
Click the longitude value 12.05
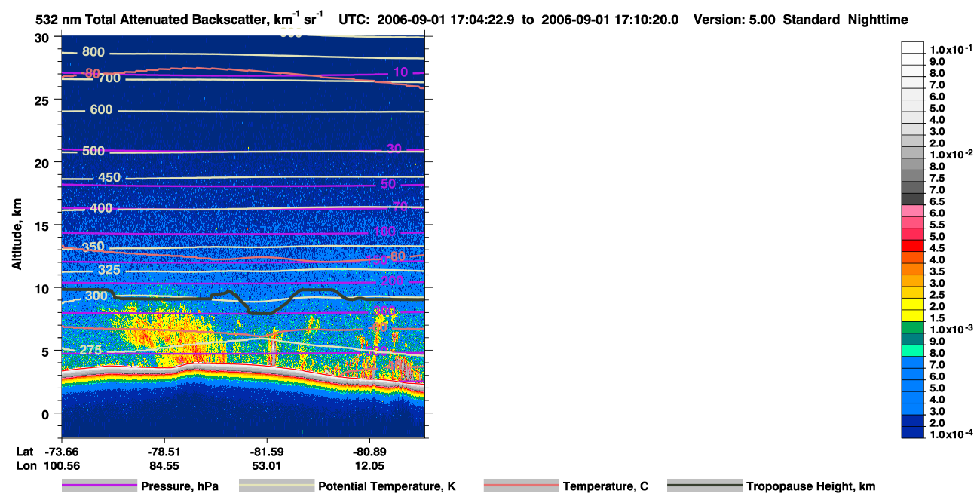pyautogui.click(x=370, y=465)
